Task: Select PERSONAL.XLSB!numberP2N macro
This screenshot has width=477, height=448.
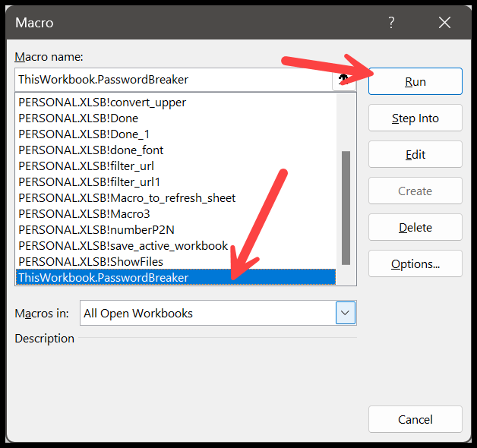Action: (175, 230)
